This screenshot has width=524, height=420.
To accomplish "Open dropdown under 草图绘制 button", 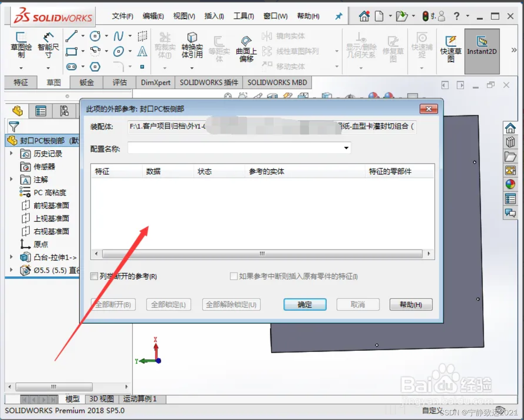I will tap(21, 68).
